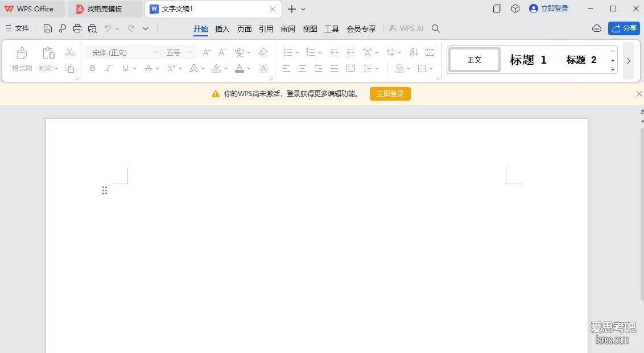Click the Copy icon

click(x=69, y=68)
